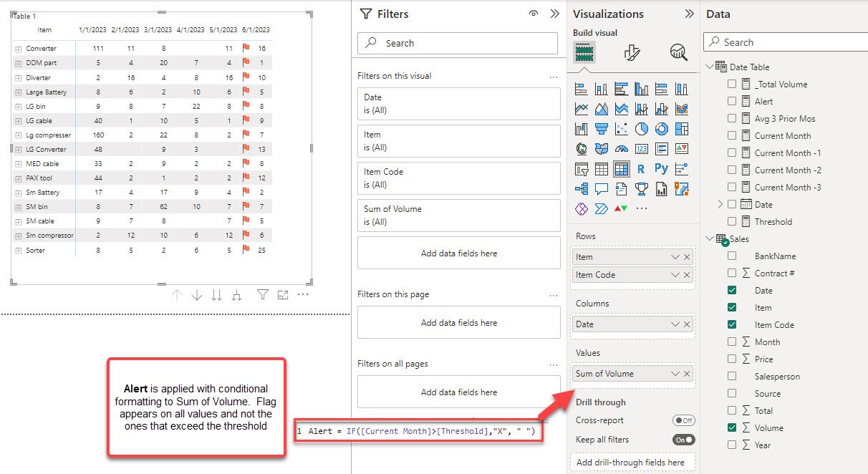Choose the Pie chart visual
This screenshot has height=474, width=868.
(x=642, y=129)
